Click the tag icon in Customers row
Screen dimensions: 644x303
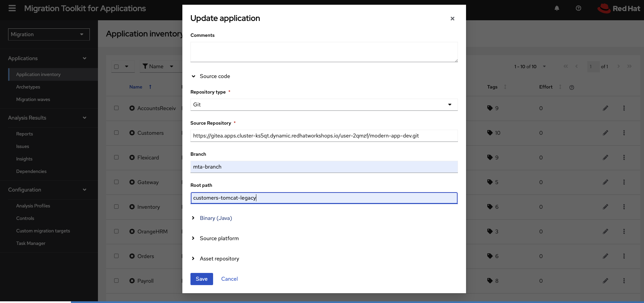pyautogui.click(x=490, y=133)
